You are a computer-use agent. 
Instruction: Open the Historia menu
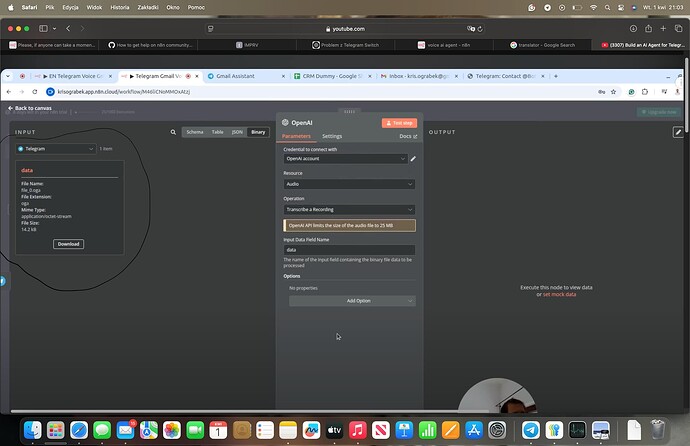point(120,7)
